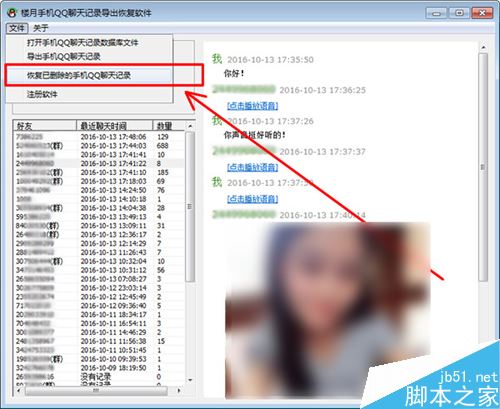Click friend list scroll up arrow

(190, 126)
